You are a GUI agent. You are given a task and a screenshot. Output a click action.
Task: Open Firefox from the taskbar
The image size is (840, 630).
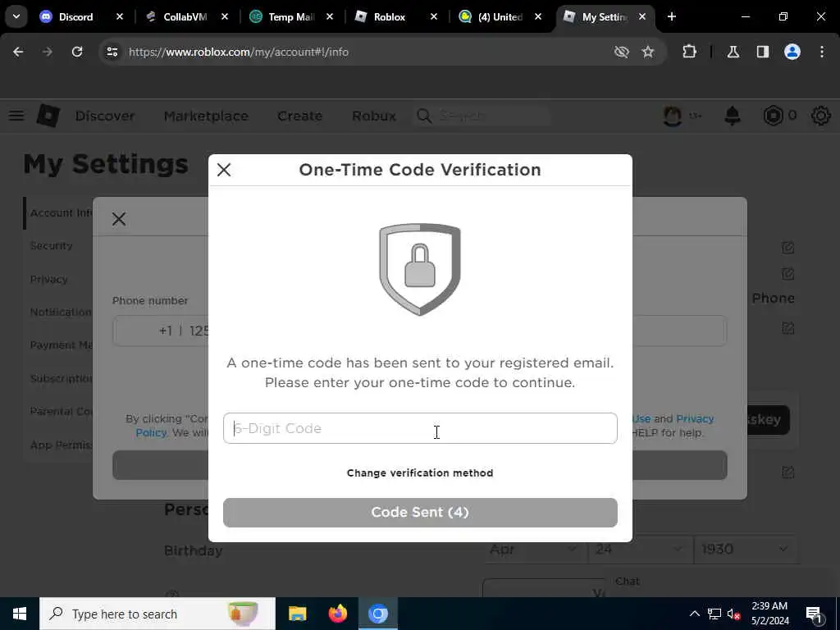click(x=337, y=614)
